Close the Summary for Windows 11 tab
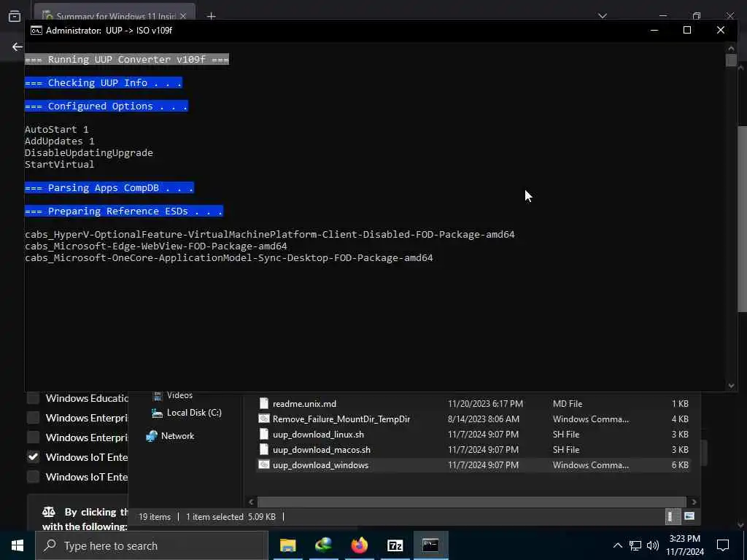 tap(183, 16)
